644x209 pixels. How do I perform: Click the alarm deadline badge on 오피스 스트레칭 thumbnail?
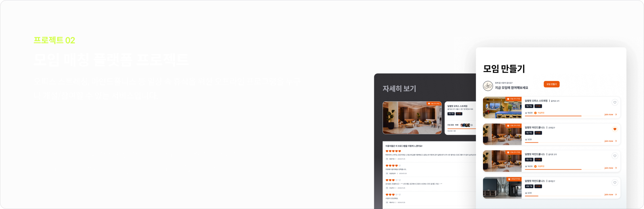[x=513, y=99]
